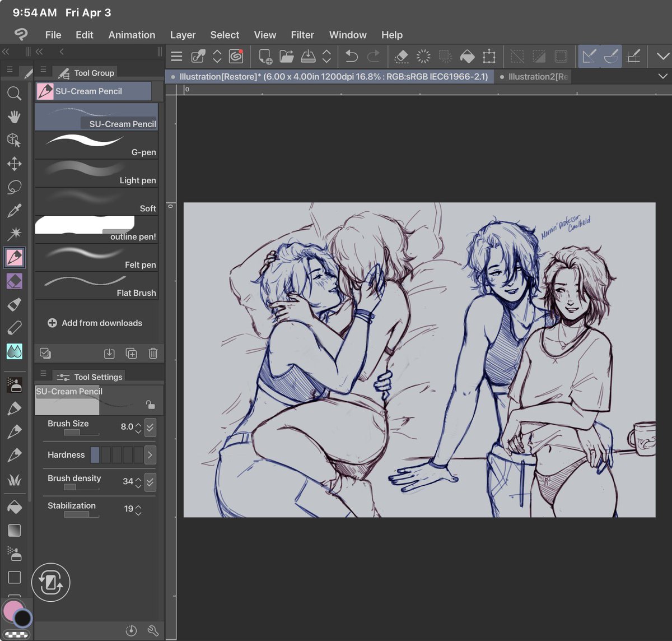Choose the G-pen sub tool
Image resolution: width=672 pixels, height=641 pixels.
pos(96,145)
